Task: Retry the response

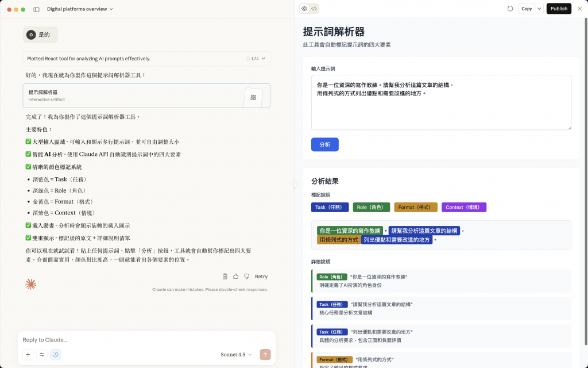Action: pyautogui.click(x=261, y=277)
